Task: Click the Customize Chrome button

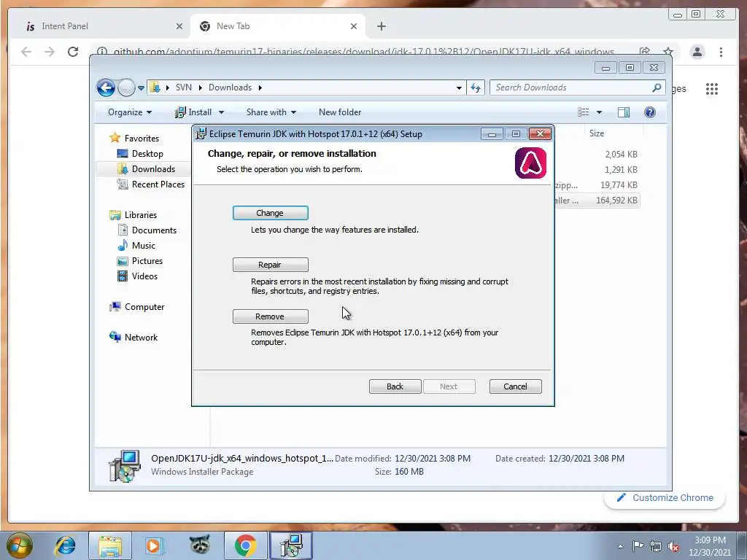Action: point(665,497)
